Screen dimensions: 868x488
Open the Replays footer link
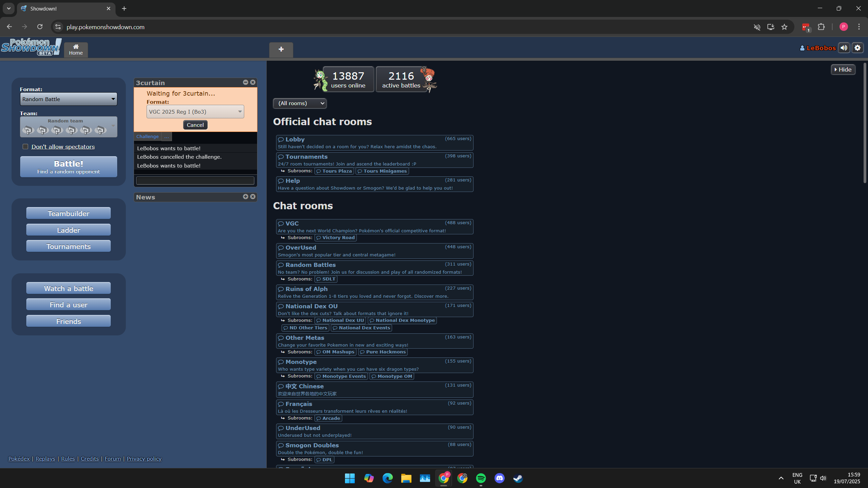coord(45,459)
